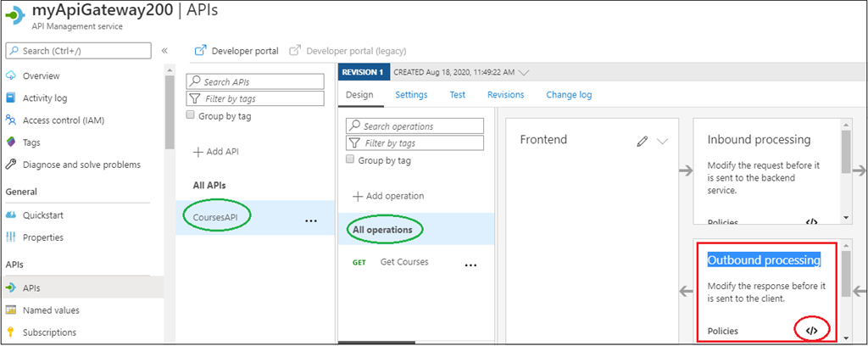Open the Outbound processing policy code editor
The image size is (868, 346).
[x=812, y=330]
